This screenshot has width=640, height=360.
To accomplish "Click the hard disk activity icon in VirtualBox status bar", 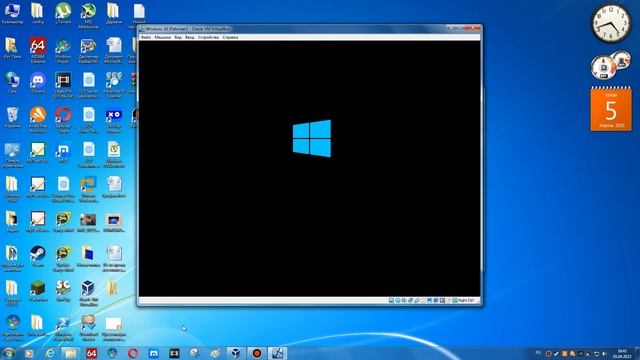I will pos(391,300).
